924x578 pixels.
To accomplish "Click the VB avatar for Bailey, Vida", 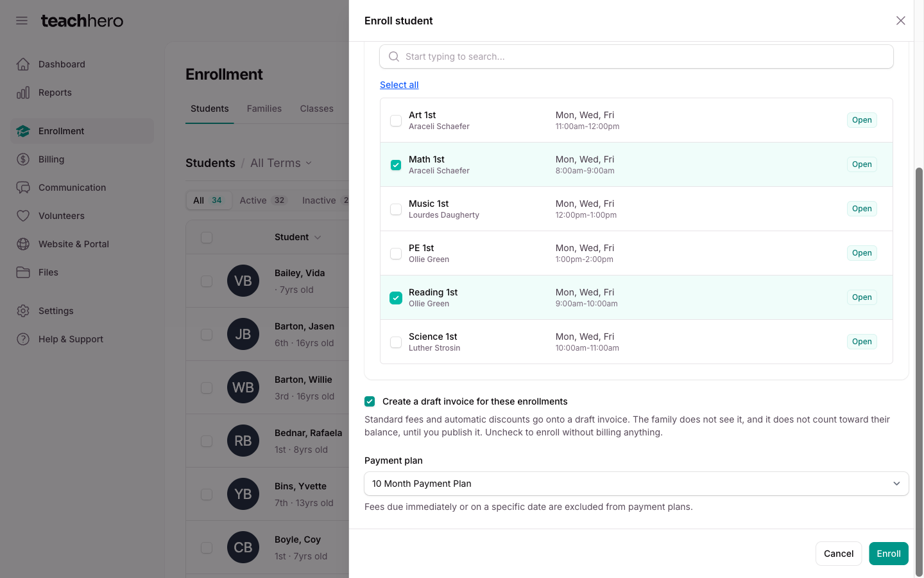I will 243,281.
